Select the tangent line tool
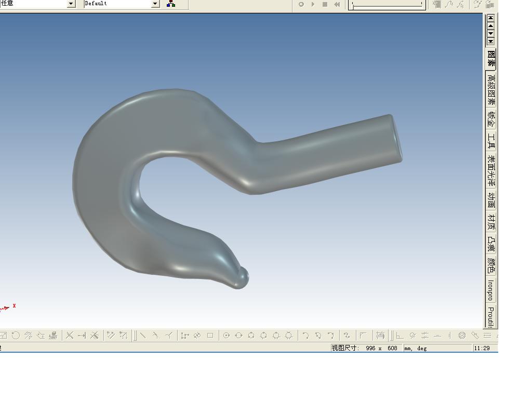 (156, 336)
